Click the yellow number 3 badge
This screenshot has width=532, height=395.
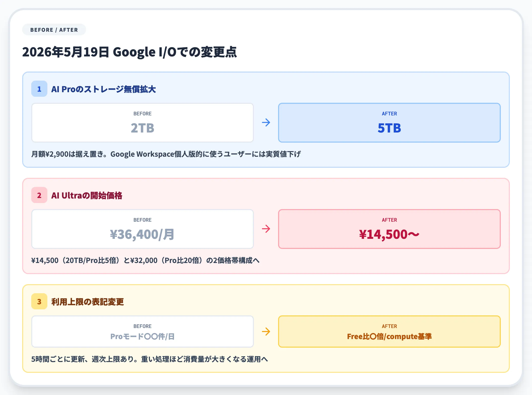coord(39,301)
